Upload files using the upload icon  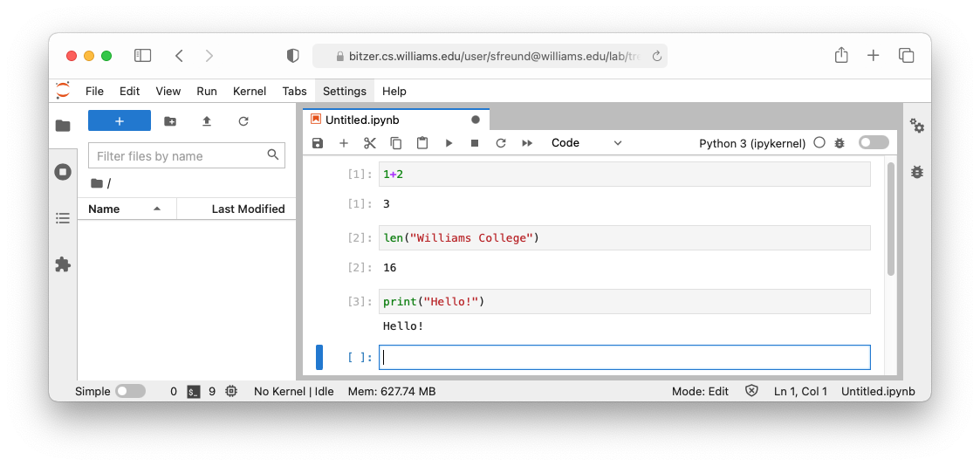click(x=207, y=121)
